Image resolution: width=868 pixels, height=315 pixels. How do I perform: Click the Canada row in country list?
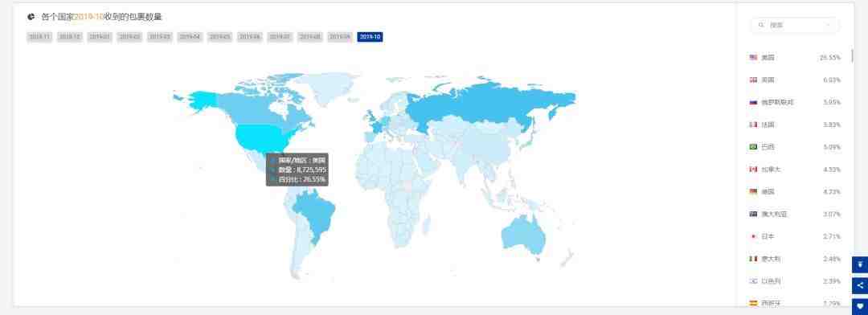coord(795,170)
